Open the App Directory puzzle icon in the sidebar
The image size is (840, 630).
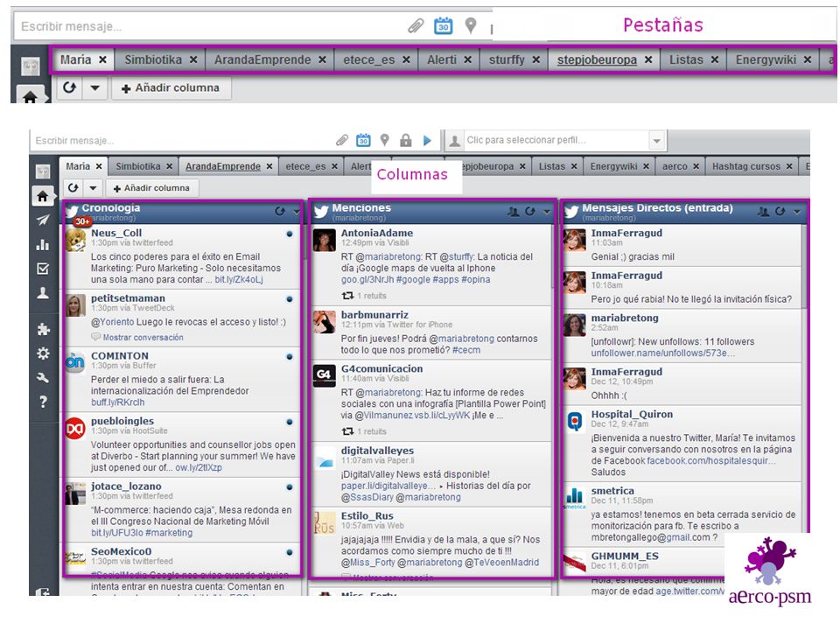pyautogui.click(x=43, y=329)
